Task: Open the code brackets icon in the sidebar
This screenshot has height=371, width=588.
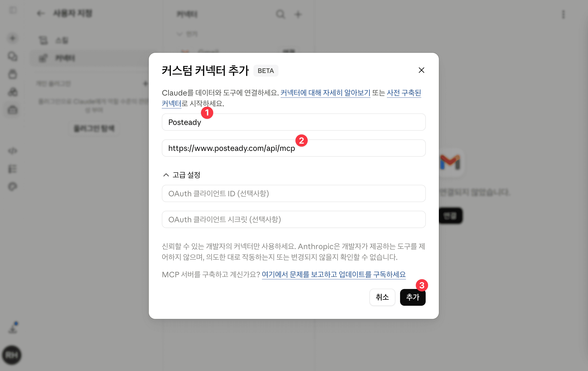Action: point(13,151)
